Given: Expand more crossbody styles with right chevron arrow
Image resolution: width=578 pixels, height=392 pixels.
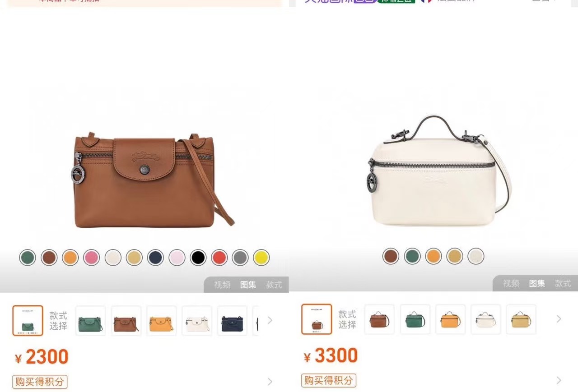Looking at the screenshot, I should coord(270,320).
